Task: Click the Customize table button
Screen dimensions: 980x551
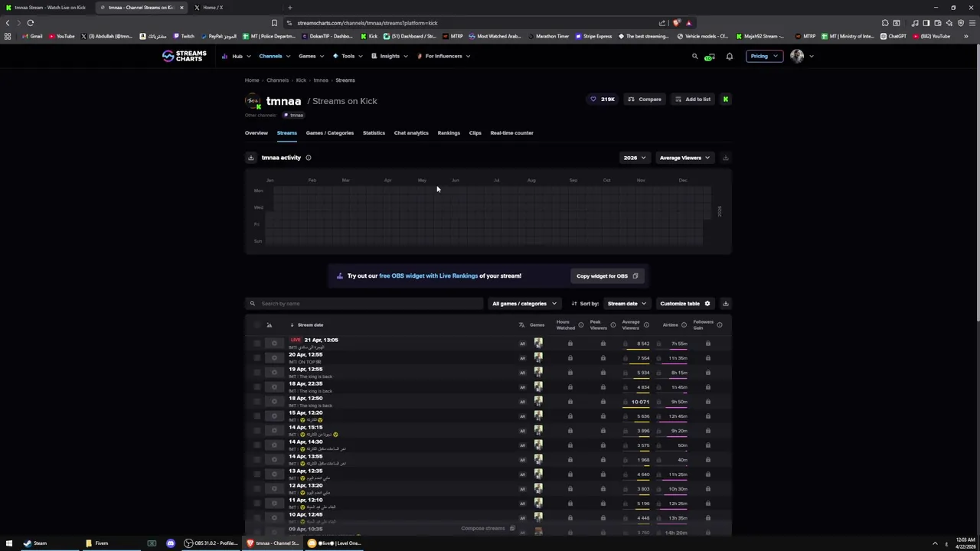Action: [x=685, y=304]
